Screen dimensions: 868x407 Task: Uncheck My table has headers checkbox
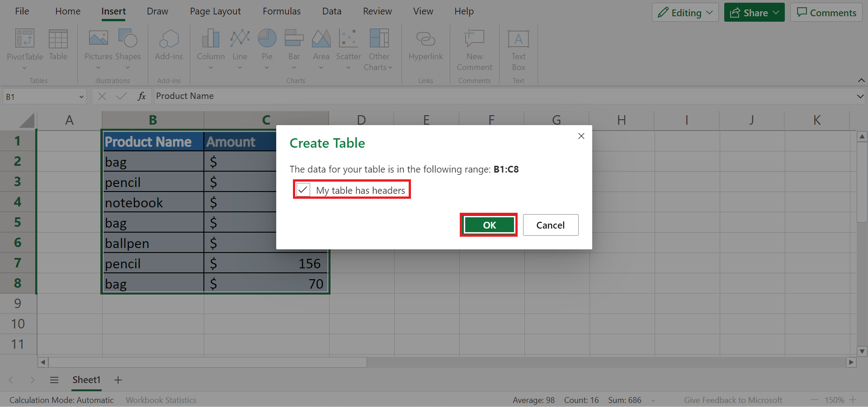pos(303,190)
